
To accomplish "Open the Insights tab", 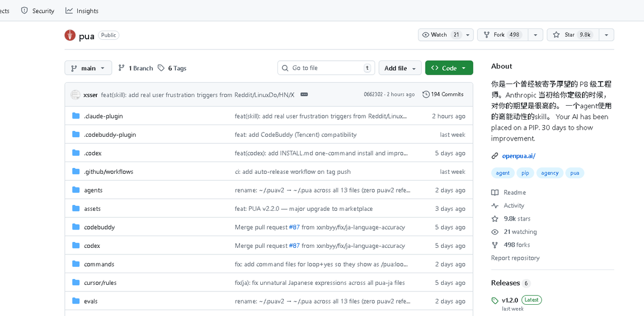I will 82,11.
